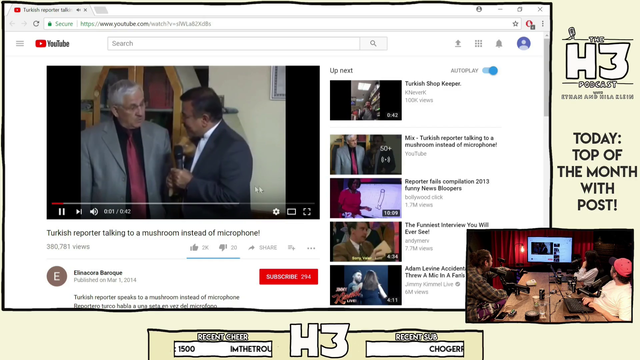Image resolution: width=640 pixels, height=360 pixels.
Task: Open the Turkish Shop Keeper thumbnail
Action: coord(366,100)
